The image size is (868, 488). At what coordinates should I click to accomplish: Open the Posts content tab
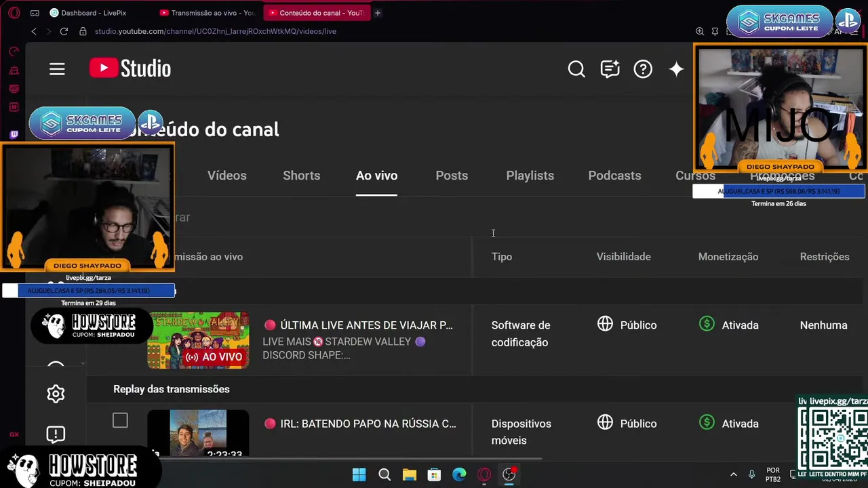click(452, 176)
